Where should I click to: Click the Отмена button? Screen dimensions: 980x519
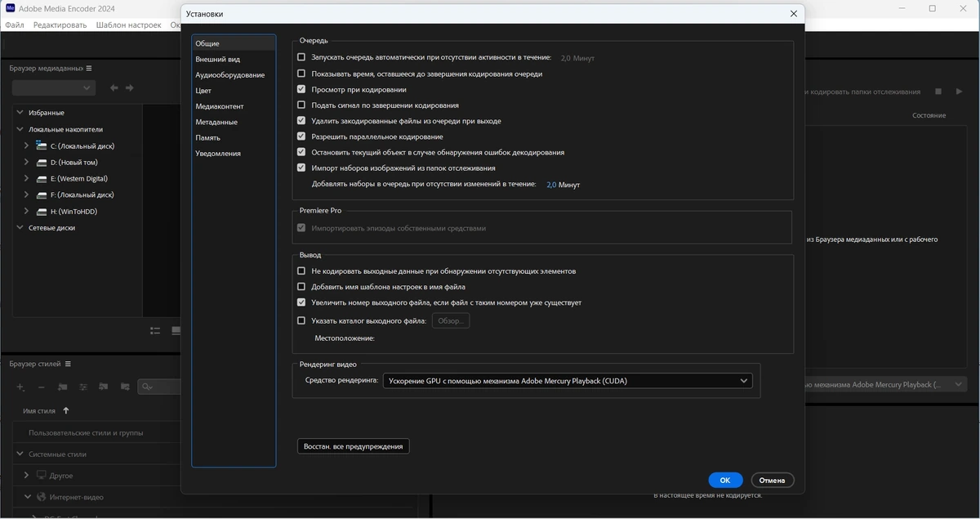click(772, 480)
